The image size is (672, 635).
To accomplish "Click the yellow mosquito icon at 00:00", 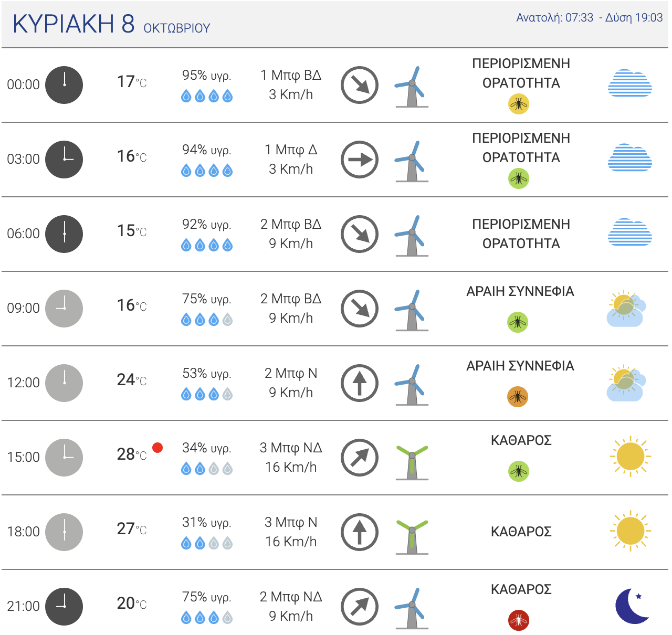I will [519, 104].
